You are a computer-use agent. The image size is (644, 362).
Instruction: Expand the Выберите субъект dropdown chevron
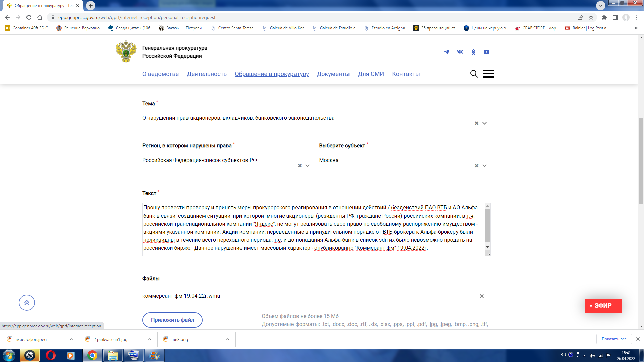(485, 165)
